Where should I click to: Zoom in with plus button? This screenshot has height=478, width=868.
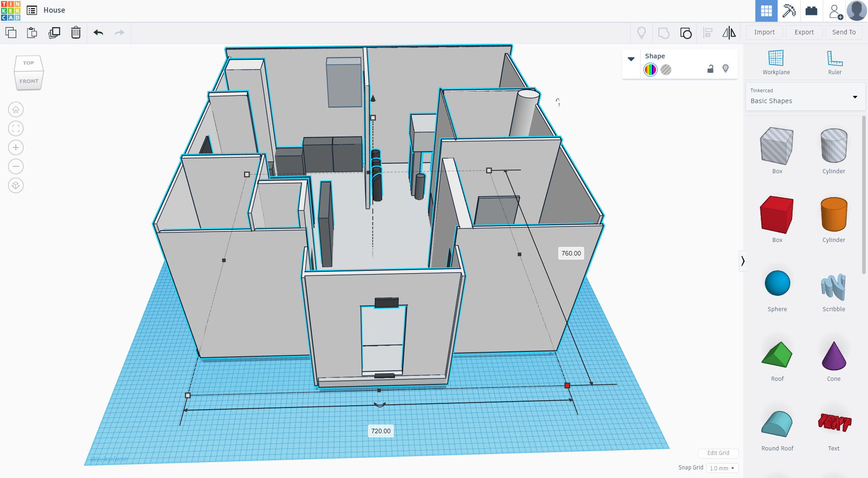point(16,147)
